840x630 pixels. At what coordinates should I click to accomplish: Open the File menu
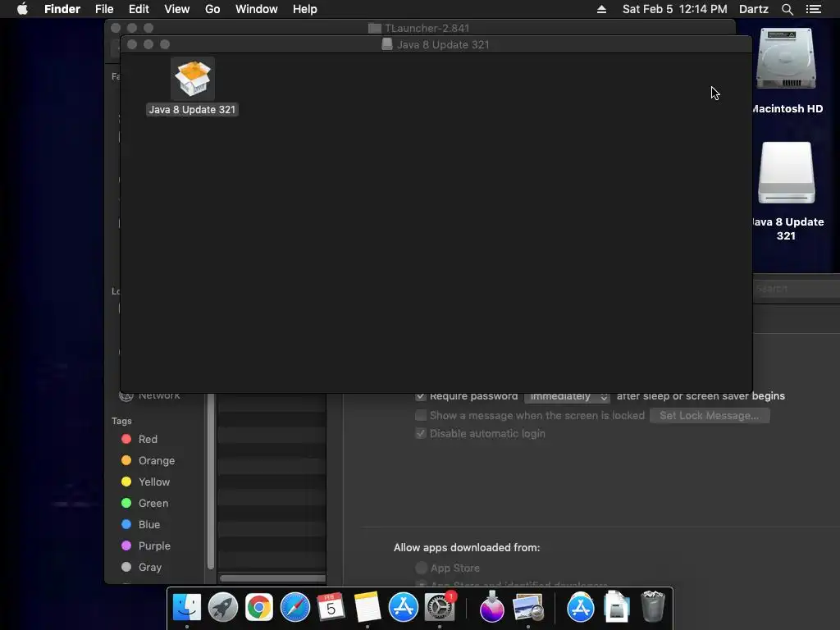(x=104, y=9)
